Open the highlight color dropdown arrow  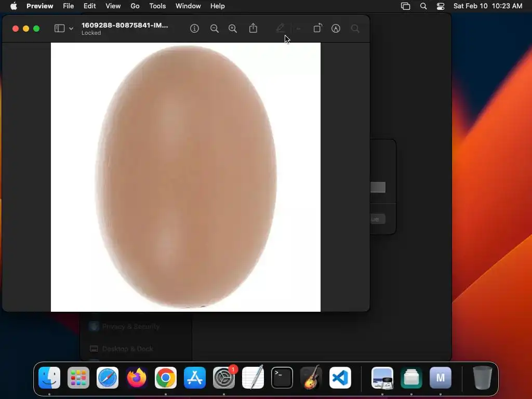click(298, 29)
